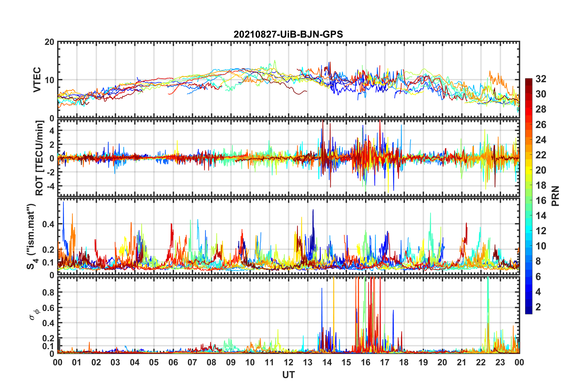Select the UT axis tick label "03"
This screenshot has width=577, height=392.
pos(115,362)
